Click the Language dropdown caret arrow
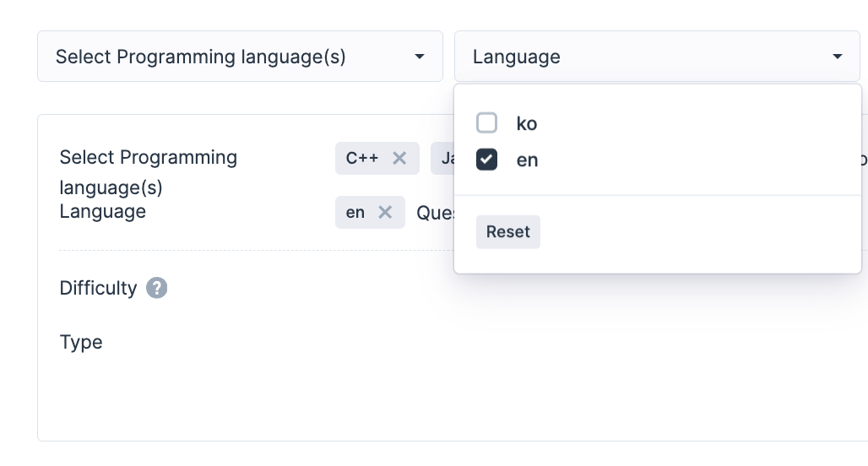Viewport: 868px width, 466px height. click(837, 57)
